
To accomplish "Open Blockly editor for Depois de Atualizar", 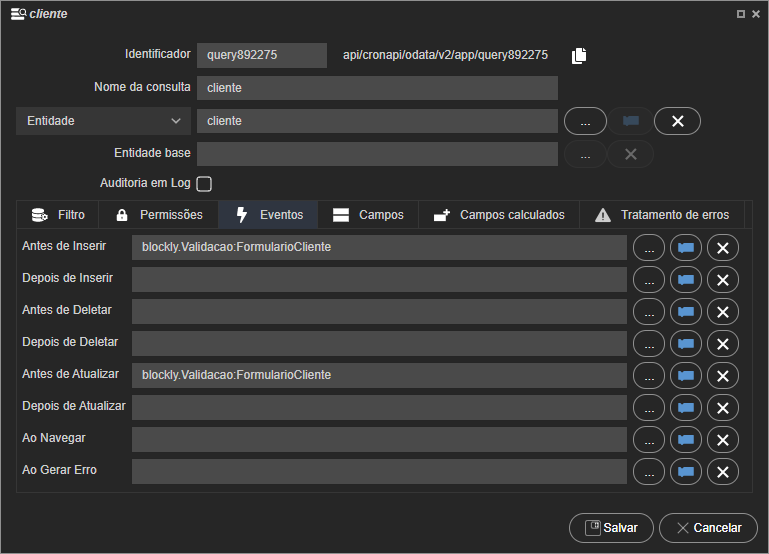I will 686,408.
